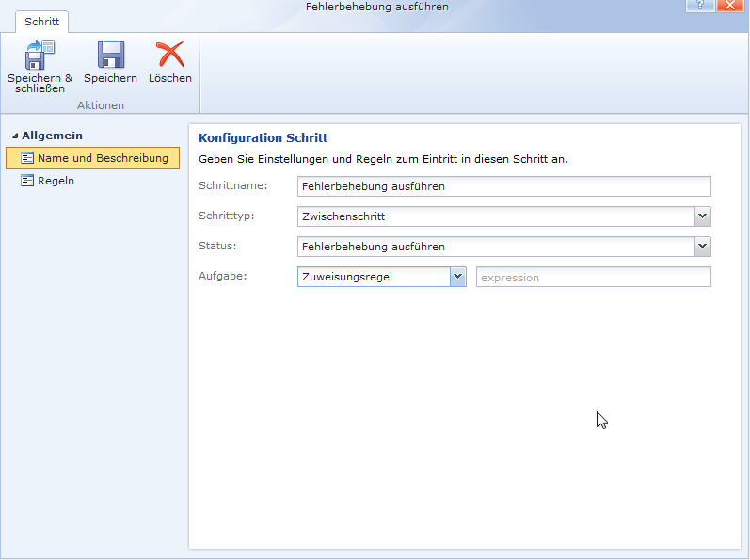Open the Aufgabe Zuweisungsregel dropdown arrow
The height and width of the screenshot is (560, 750).
[x=457, y=277]
